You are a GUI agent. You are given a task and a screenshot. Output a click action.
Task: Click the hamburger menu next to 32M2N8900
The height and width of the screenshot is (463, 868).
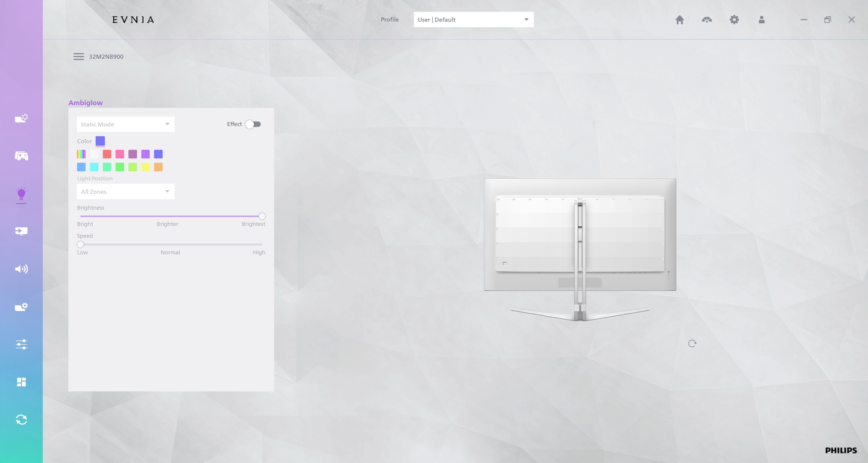click(79, 56)
